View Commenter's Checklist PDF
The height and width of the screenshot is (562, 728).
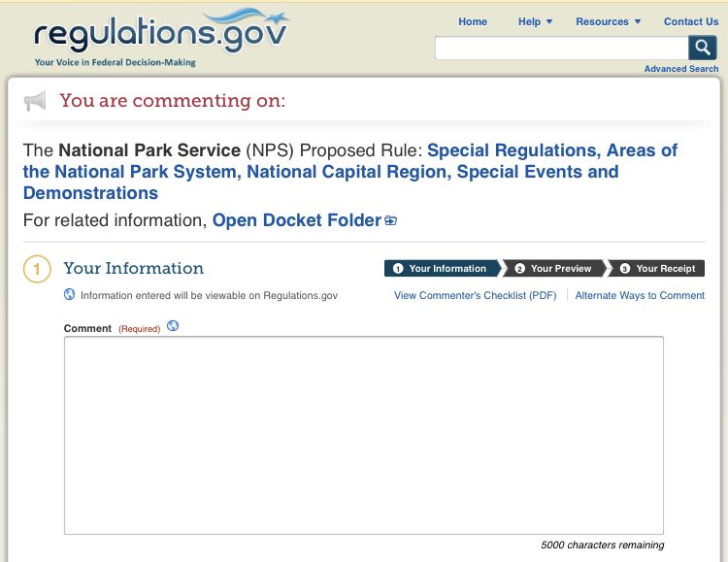475,295
